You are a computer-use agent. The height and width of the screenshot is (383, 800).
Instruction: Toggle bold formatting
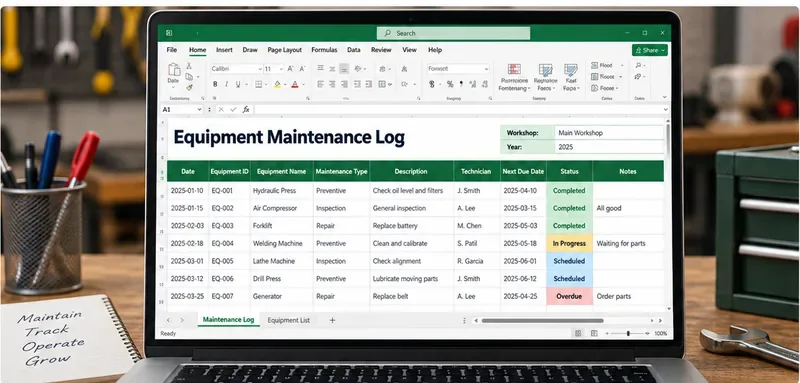215,84
